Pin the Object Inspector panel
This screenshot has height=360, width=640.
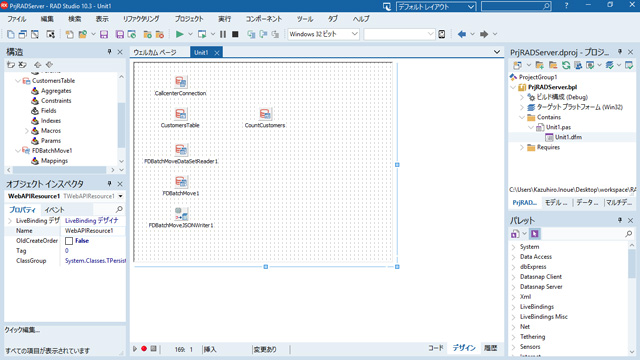[x=109, y=184]
